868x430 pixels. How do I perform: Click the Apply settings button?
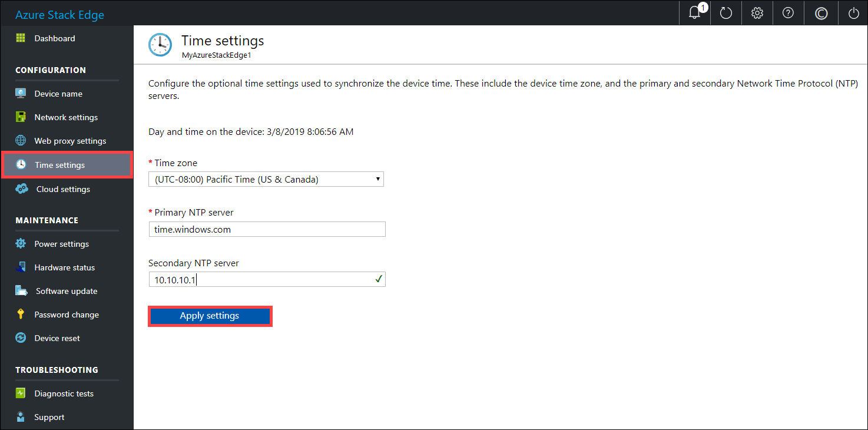210,316
